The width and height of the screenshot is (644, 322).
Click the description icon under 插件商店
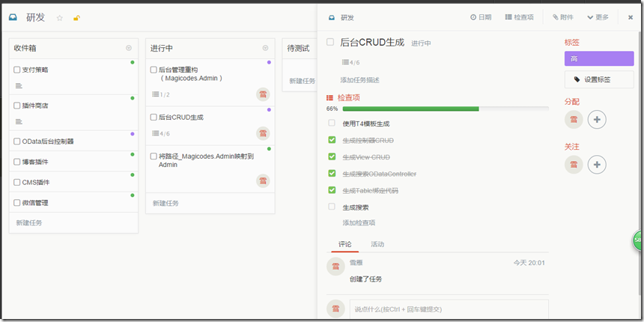tap(19, 121)
